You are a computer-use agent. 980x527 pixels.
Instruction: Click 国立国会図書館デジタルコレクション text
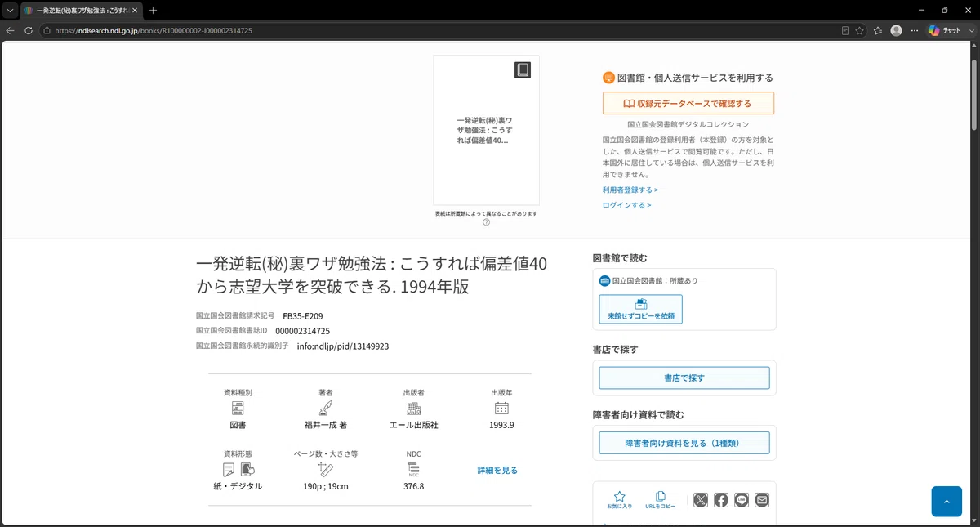(688, 125)
